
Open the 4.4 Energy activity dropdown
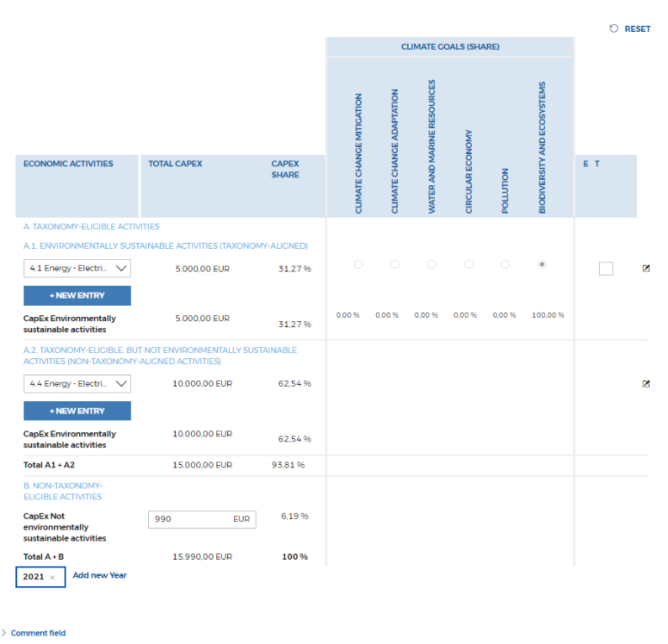point(77,384)
